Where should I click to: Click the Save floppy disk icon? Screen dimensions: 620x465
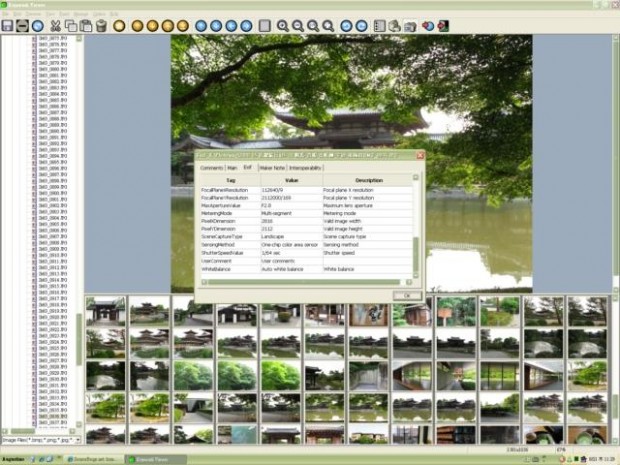tap(8, 26)
